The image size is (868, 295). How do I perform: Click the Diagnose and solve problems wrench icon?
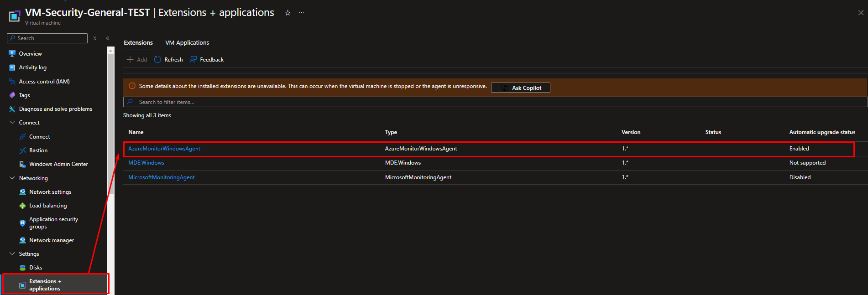click(x=12, y=109)
